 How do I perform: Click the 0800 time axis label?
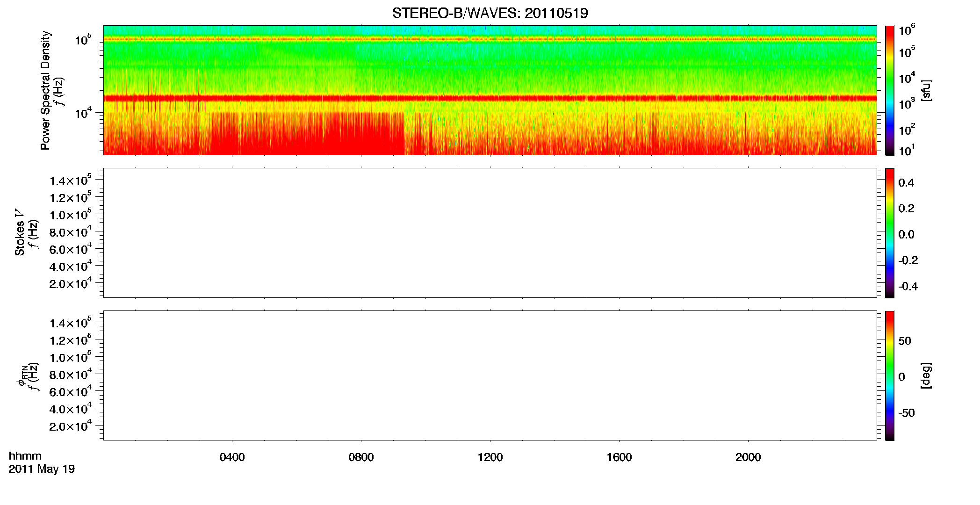(361, 457)
